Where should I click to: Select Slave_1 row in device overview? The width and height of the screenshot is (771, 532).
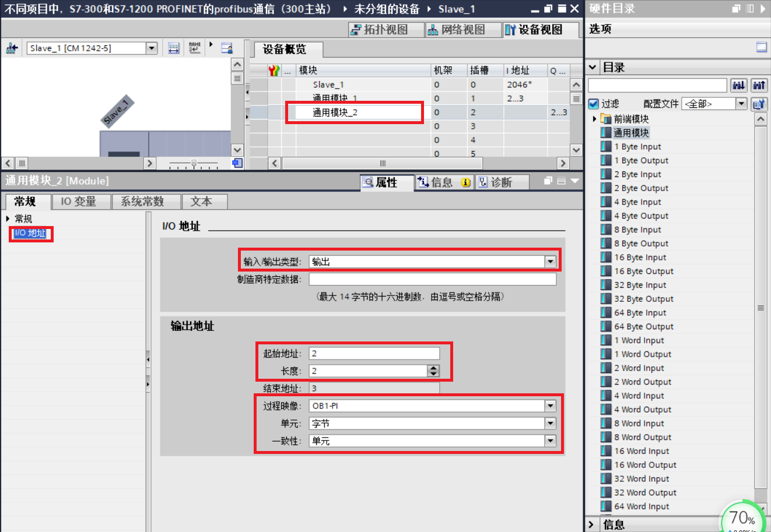[x=408, y=84]
